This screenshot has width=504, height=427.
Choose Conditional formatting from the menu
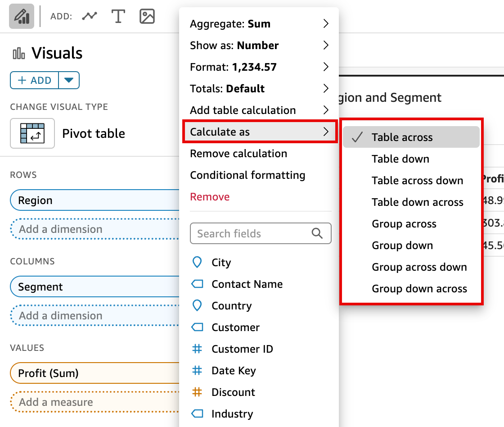[248, 175]
